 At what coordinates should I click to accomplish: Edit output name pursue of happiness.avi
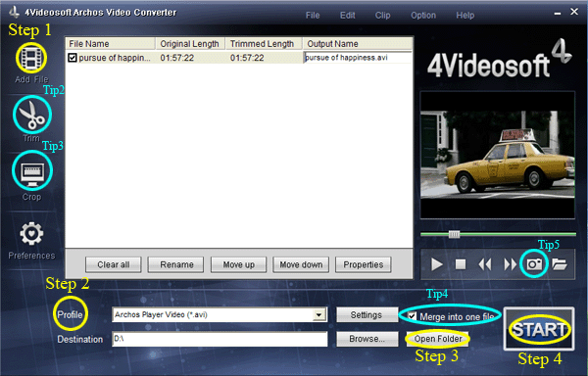pos(358,58)
